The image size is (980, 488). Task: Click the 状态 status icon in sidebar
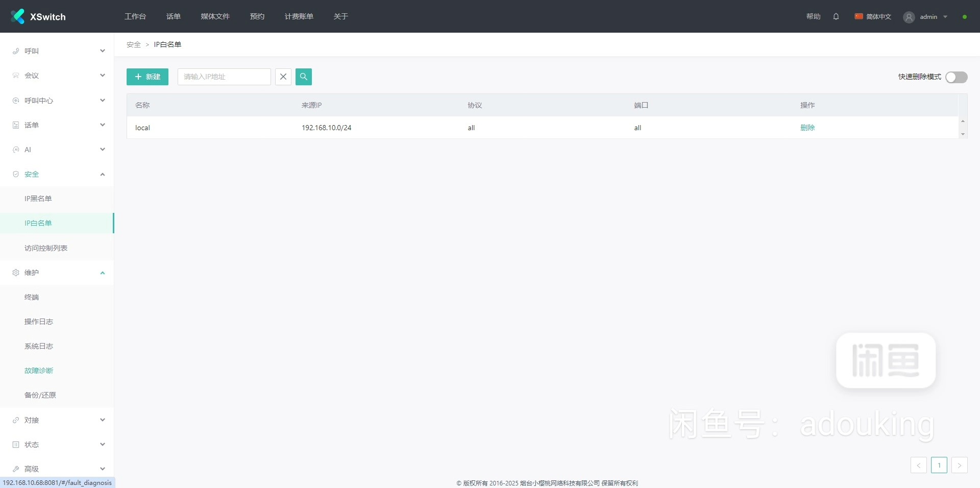[x=16, y=445]
